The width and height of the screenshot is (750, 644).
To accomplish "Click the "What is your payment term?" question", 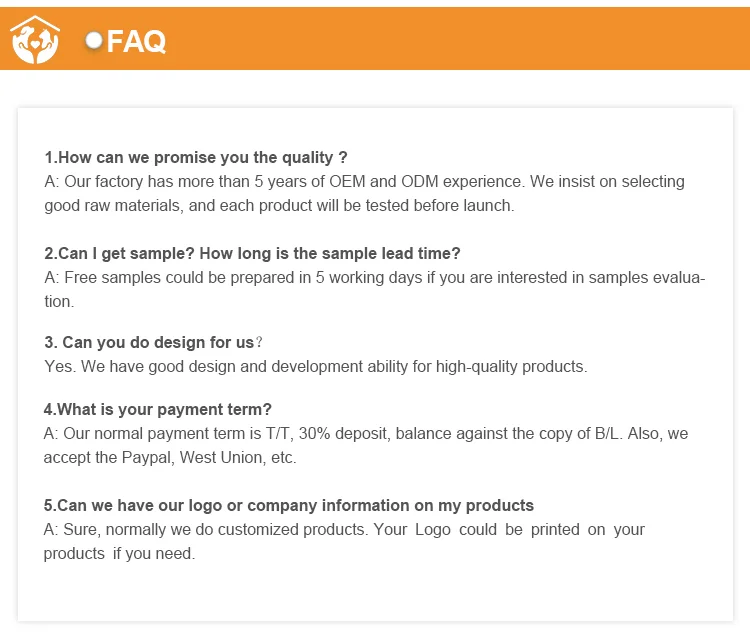I will click(157, 409).
